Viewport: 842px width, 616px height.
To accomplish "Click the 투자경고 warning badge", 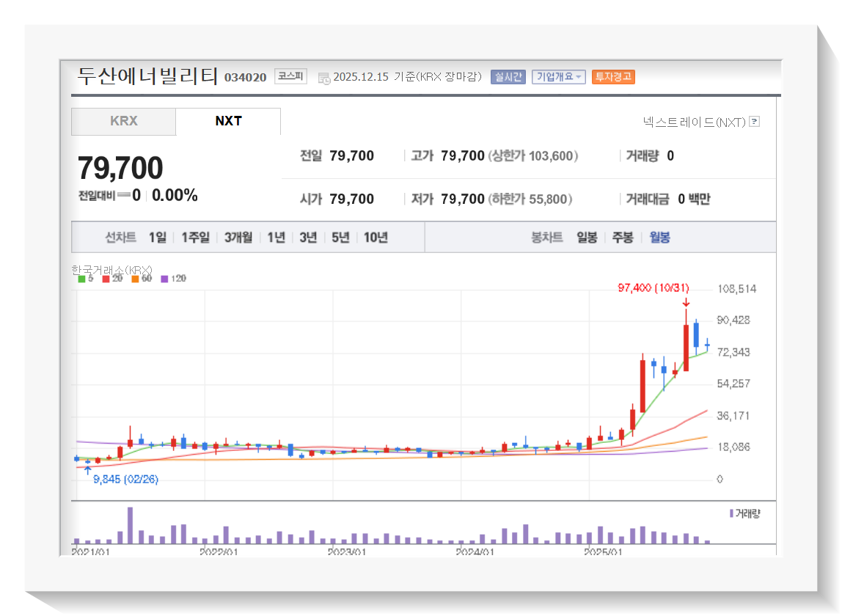I will click(613, 77).
